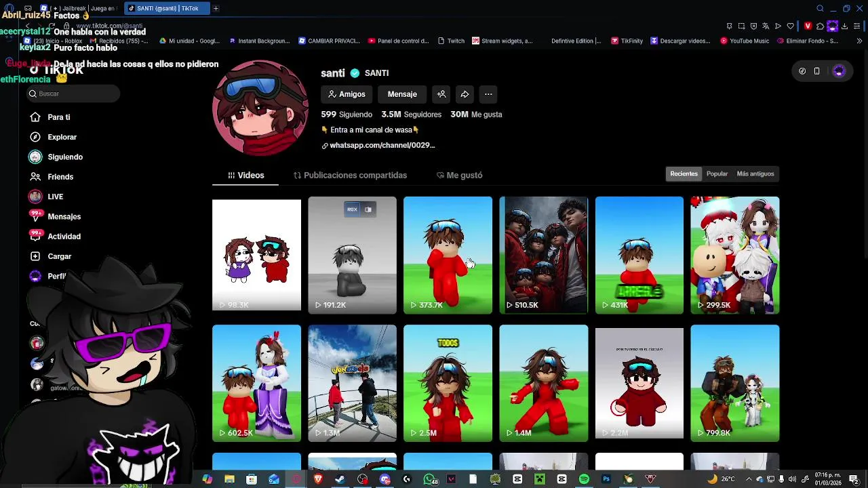Open the TikFinity bookmark

(x=627, y=41)
